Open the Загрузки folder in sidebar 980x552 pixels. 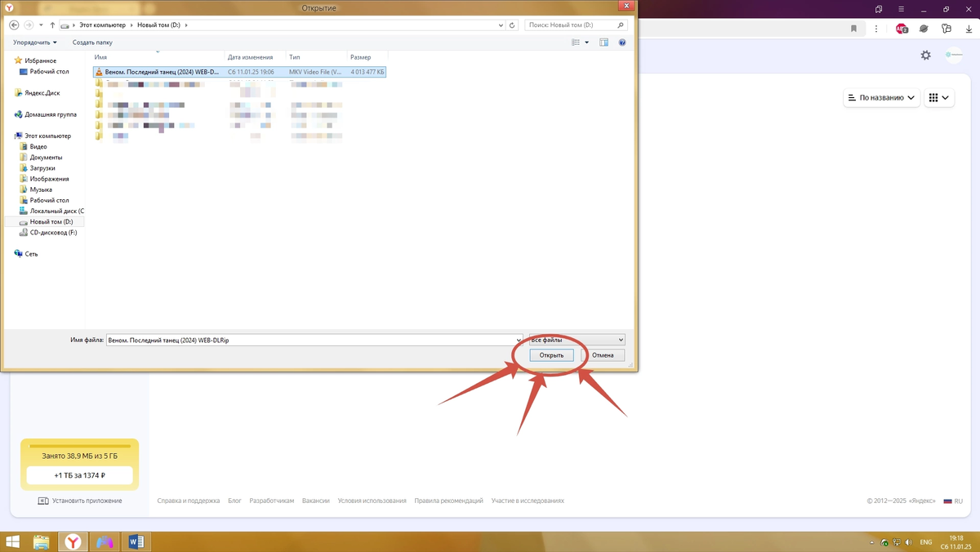[42, 168]
